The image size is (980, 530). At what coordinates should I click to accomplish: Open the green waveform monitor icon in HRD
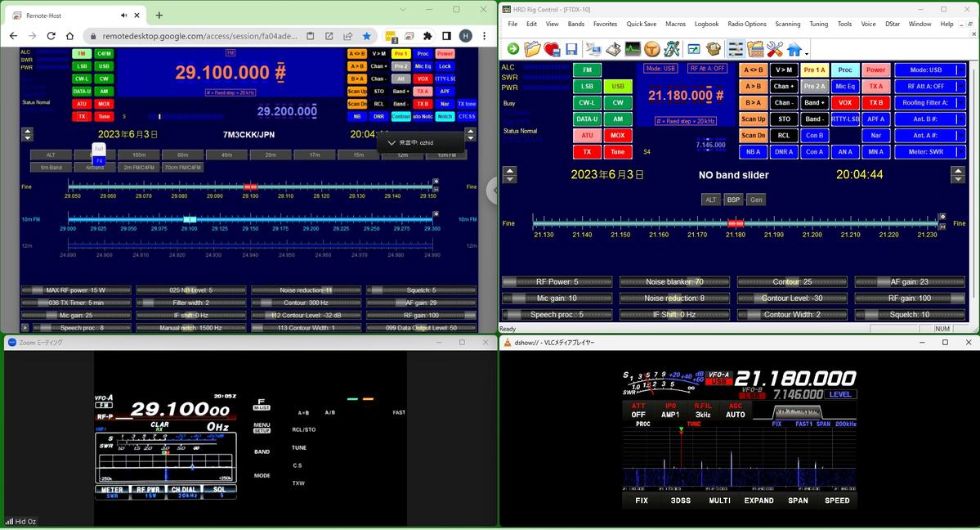tap(633, 49)
